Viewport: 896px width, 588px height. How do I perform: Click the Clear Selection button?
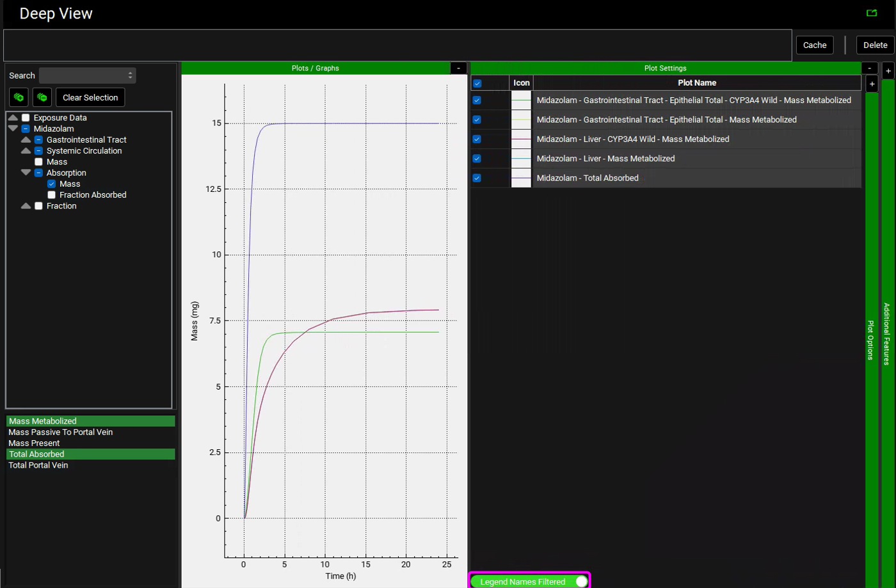(x=90, y=97)
